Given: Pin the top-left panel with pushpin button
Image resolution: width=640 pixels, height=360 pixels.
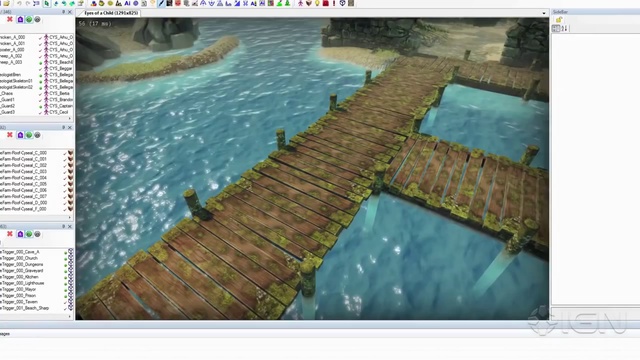Looking at the screenshot, I should (63, 12).
